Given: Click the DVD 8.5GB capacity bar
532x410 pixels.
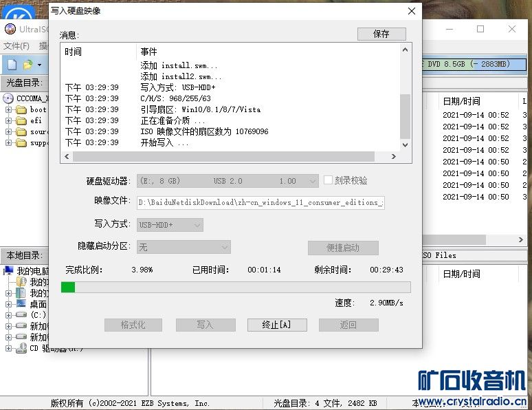Looking at the screenshot, I should [474, 64].
